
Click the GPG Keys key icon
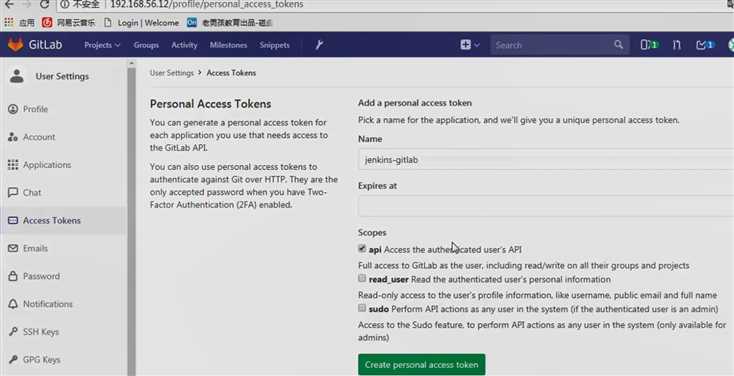[13, 360]
